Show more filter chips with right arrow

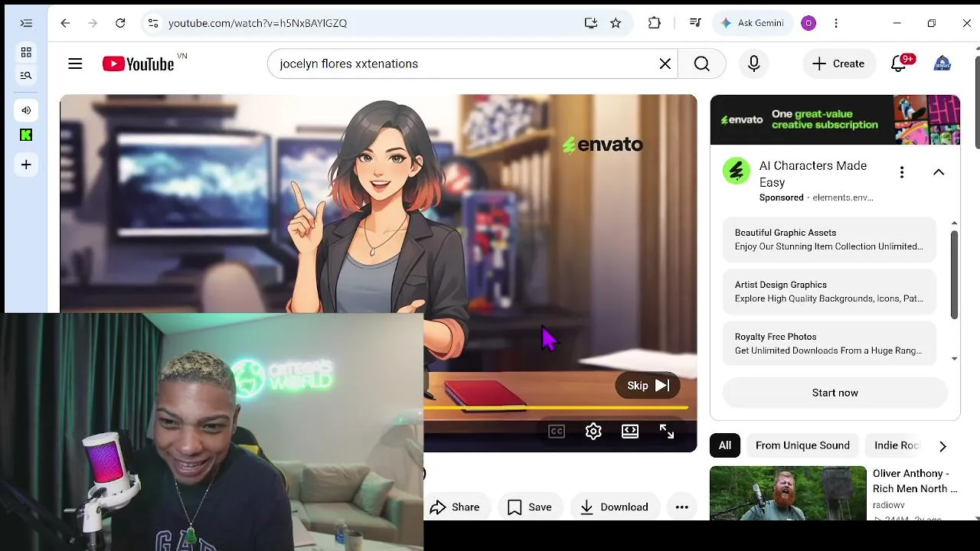point(942,446)
